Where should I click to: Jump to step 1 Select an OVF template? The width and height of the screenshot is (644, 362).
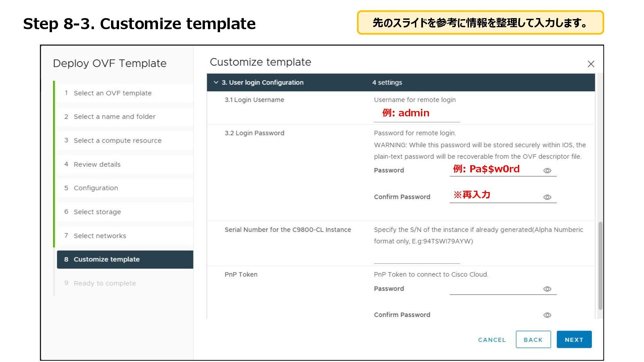(x=112, y=93)
